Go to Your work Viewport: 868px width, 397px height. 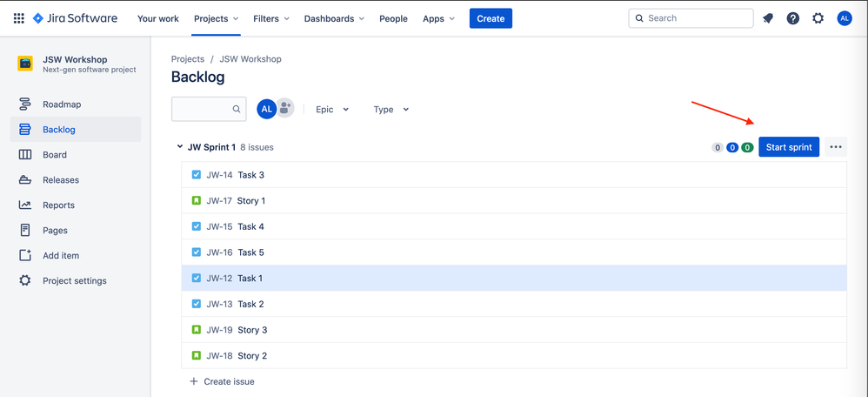158,18
